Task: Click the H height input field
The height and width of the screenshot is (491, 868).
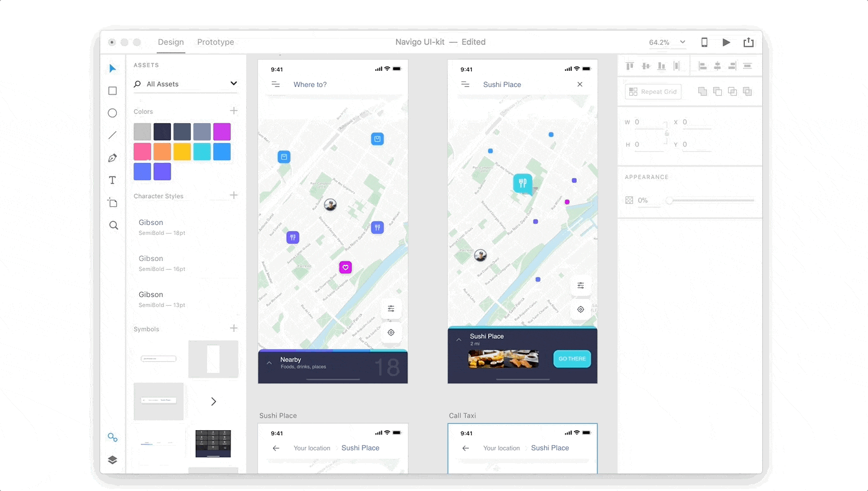Action: [x=649, y=145]
